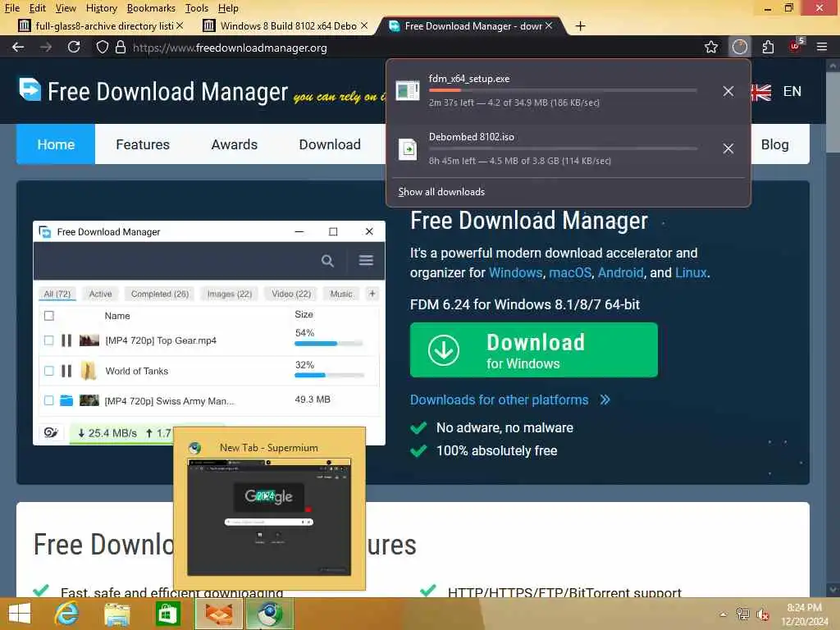Click the fdm_x64_setup.exe file icon
Image resolution: width=840 pixels, height=630 pixels.
pyautogui.click(x=407, y=90)
